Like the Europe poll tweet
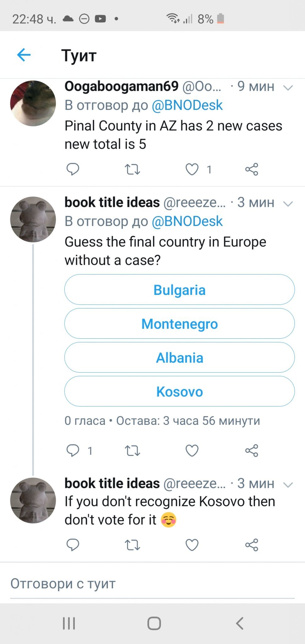305x644 pixels. (192, 451)
